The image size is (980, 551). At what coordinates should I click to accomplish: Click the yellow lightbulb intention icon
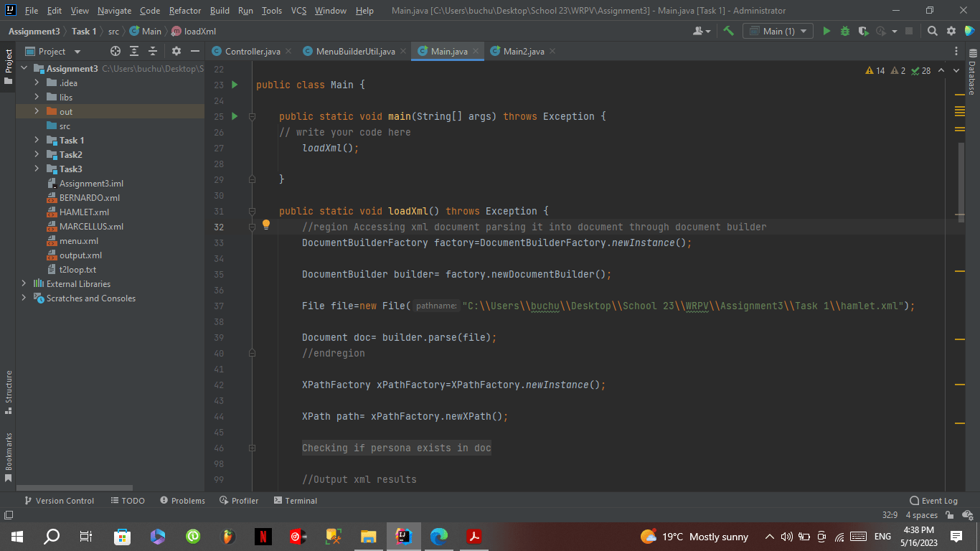point(266,225)
